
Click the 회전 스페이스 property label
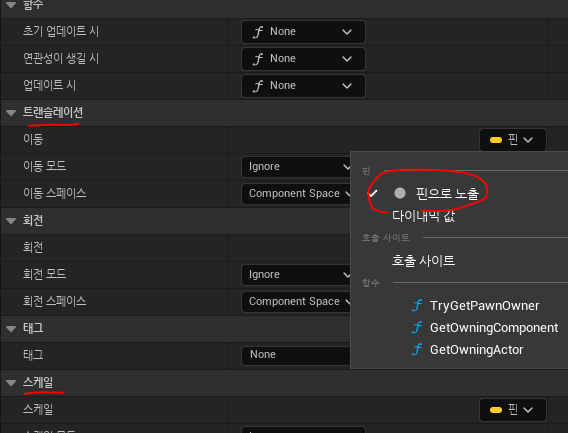click(x=55, y=301)
